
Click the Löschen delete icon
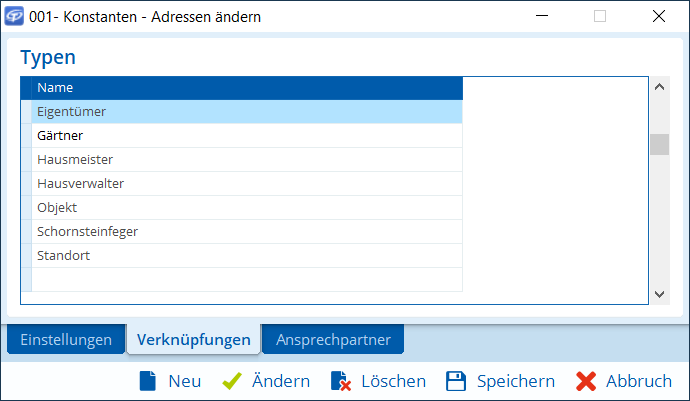pyautogui.click(x=341, y=381)
